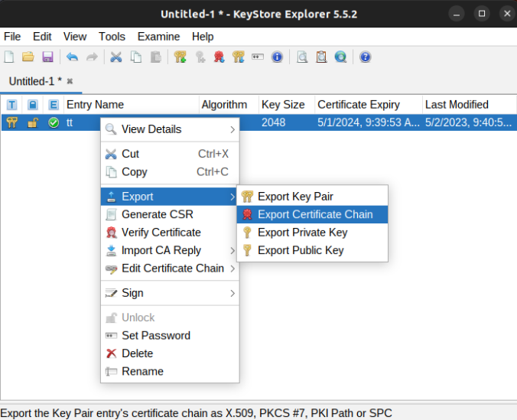The height and width of the screenshot is (420, 517).
Task: Click the green certificate validity icon for tt
Action: point(54,123)
